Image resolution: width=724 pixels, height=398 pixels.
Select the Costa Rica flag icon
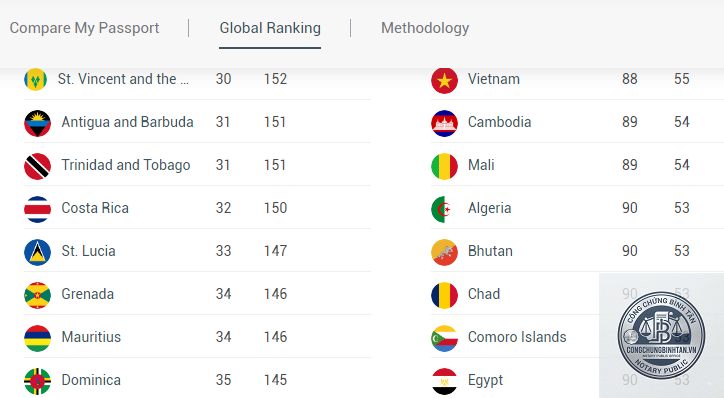click(37, 209)
